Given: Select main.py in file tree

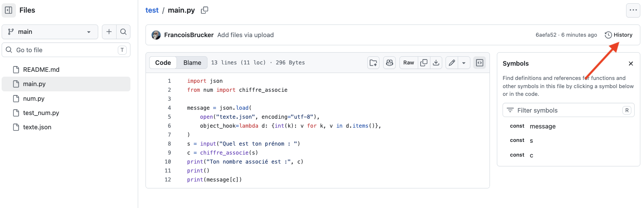Looking at the screenshot, I should 66,84.
